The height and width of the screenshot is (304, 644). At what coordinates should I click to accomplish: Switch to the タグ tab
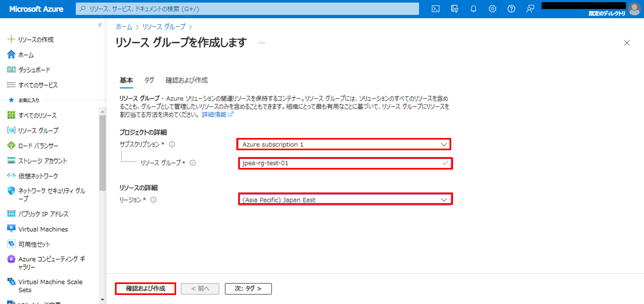[x=149, y=80]
